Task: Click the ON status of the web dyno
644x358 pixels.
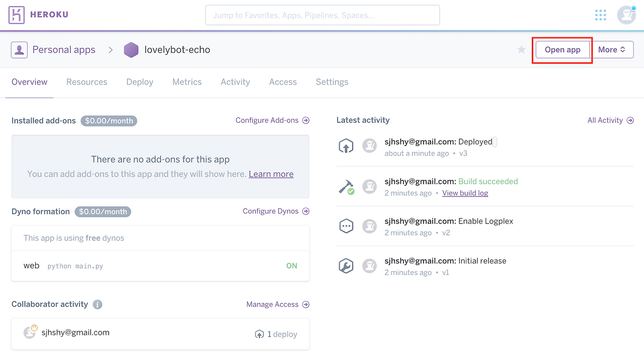Action: [x=292, y=265]
